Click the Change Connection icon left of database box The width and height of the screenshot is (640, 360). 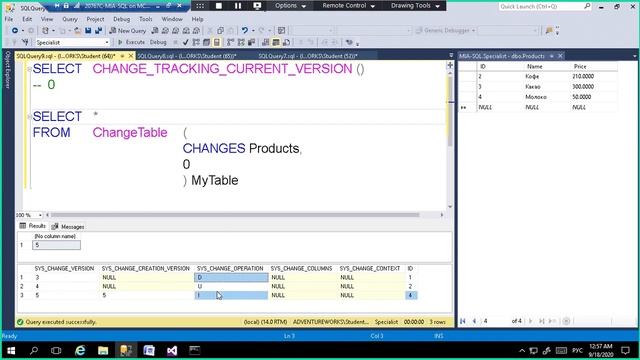coord(25,42)
